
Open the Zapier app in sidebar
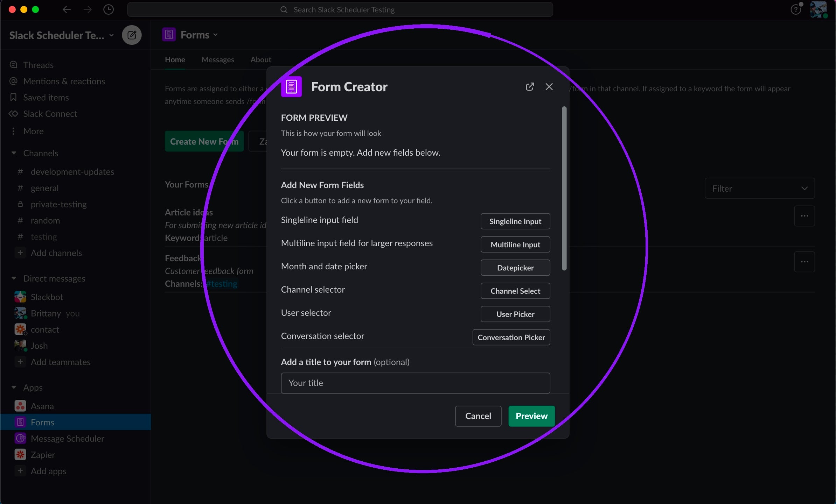point(43,455)
